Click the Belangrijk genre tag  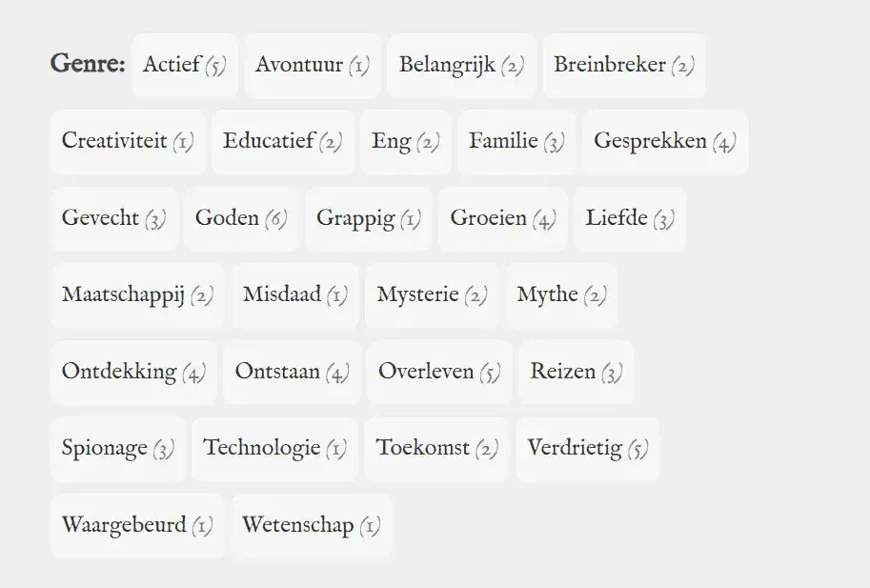[461, 66]
